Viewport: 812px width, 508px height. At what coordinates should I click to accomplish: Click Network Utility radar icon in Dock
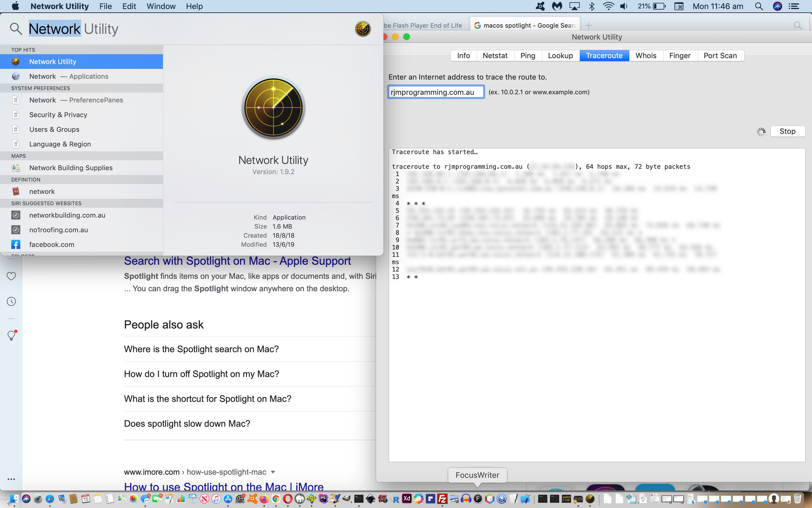[590, 499]
